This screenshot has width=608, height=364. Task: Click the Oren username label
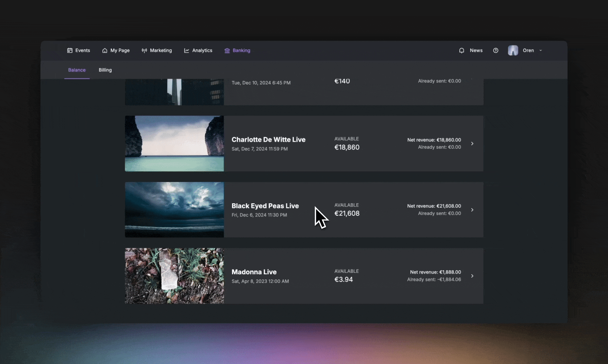pyautogui.click(x=528, y=51)
